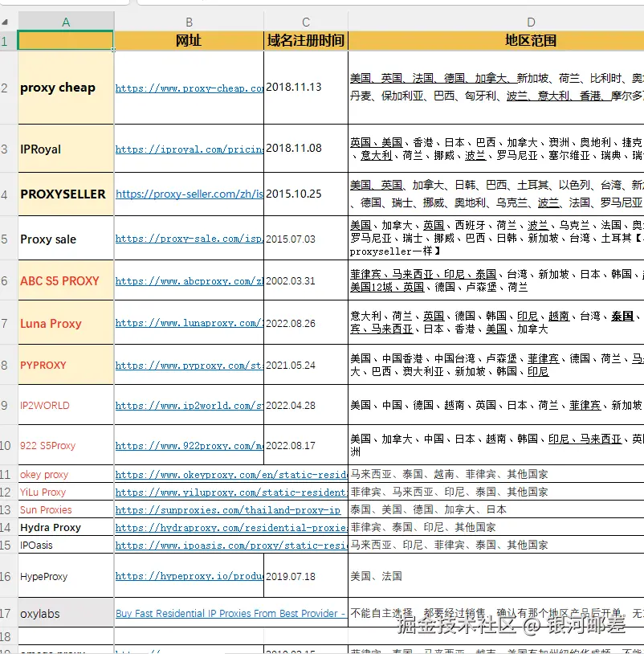Screen dimensions: 644x654
Task: Select row 2 header
Action: pyautogui.click(x=8, y=88)
